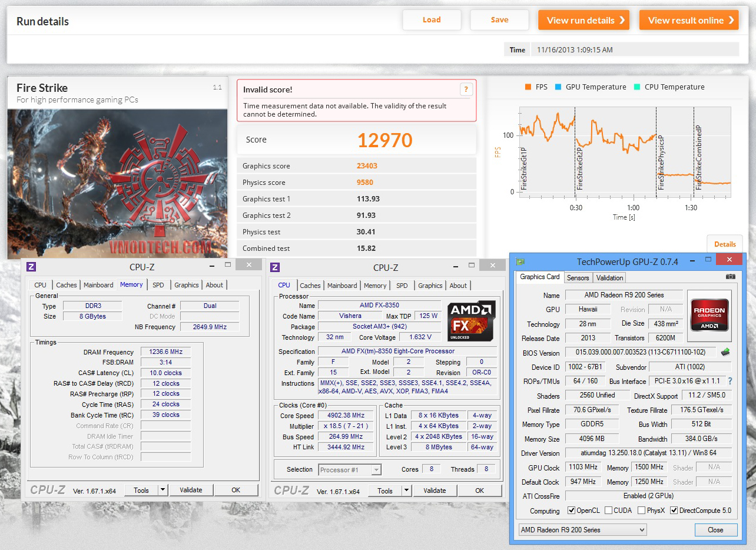Click the blue GPU Temperature legend swatch
The width and height of the screenshot is (756, 550).
click(558, 87)
